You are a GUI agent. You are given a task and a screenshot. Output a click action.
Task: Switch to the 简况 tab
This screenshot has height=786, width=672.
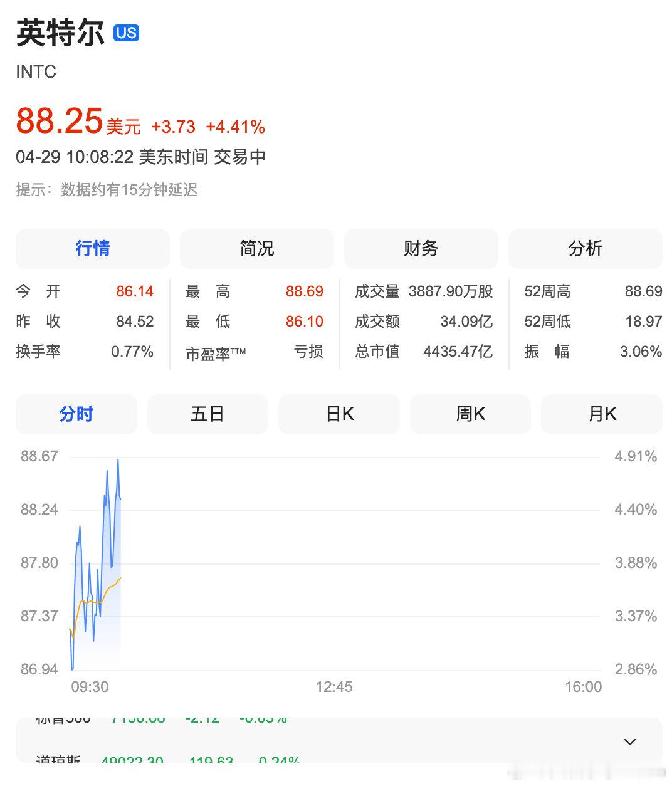(x=257, y=249)
